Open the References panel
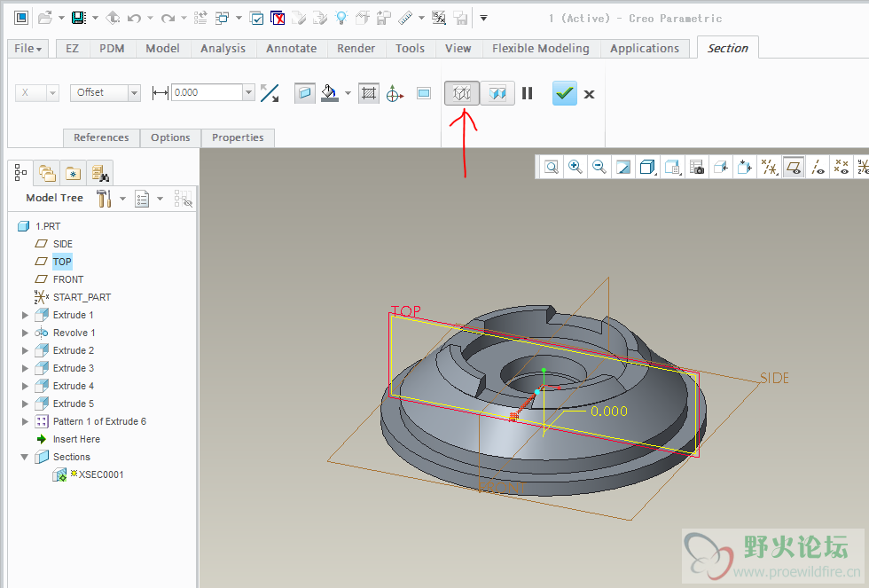Screen dimensions: 869x588 pyautogui.click(x=101, y=137)
